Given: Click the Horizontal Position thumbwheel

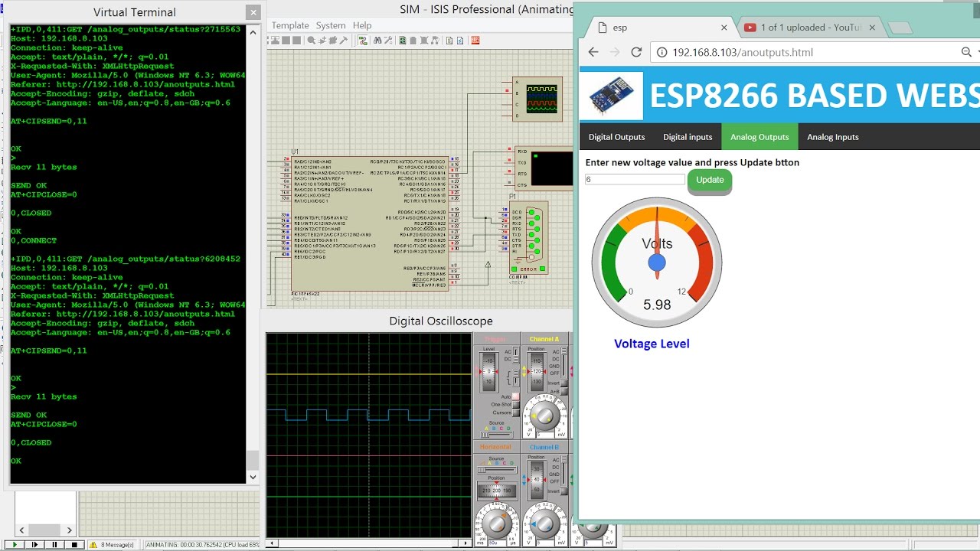Looking at the screenshot, I should (x=497, y=491).
